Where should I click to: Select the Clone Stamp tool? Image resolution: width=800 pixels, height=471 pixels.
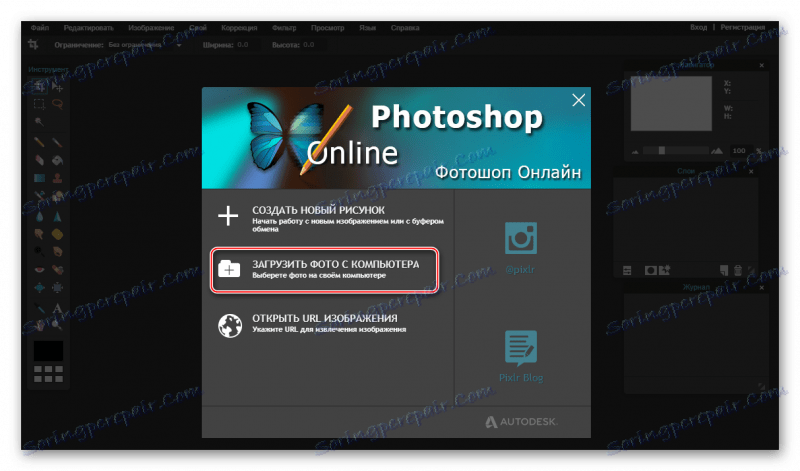point(57,178)
